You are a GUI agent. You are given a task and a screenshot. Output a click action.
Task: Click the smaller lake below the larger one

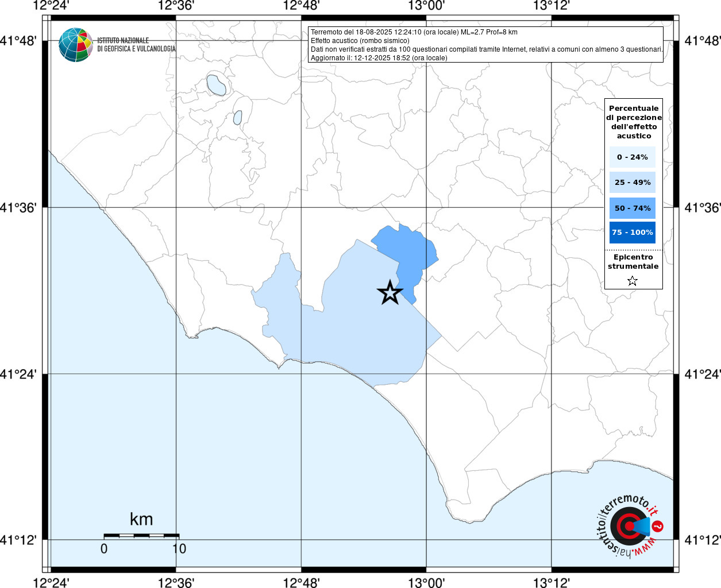[x=238, y=117]
